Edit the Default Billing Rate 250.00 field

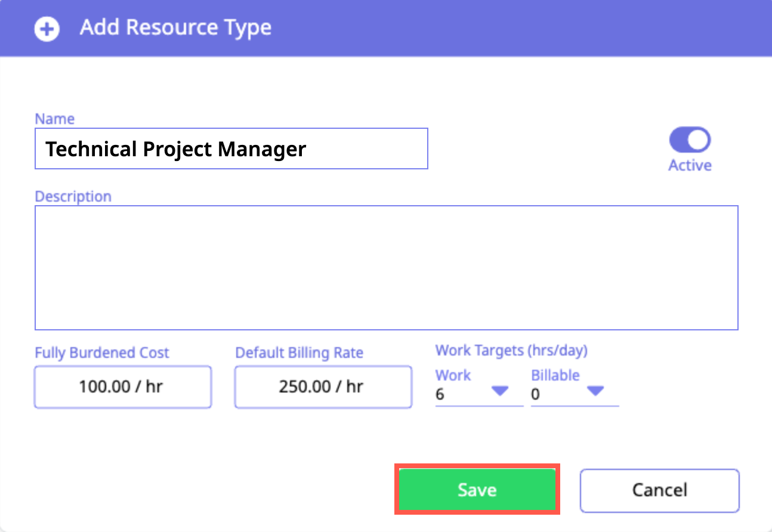coord(323,387)
